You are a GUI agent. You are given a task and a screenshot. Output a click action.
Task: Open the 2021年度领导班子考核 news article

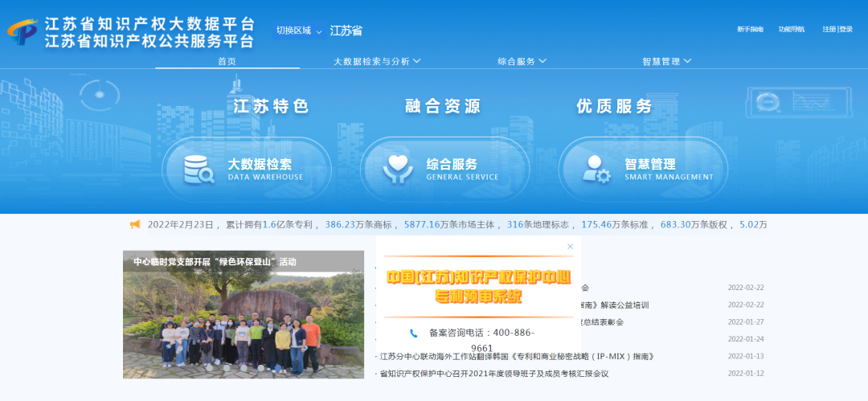click(493, 374)
